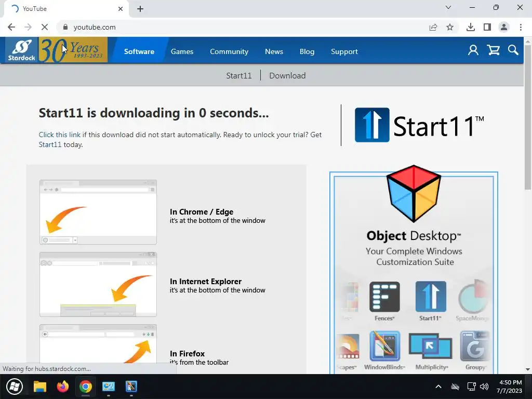Go forward with the browser forward arrow
The height and width of the screenshot is (399, 532).
pos(28,27)
